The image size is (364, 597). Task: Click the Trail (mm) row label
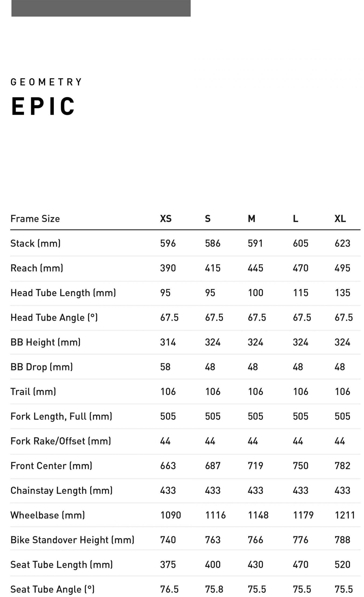click(x=33, y=392)
